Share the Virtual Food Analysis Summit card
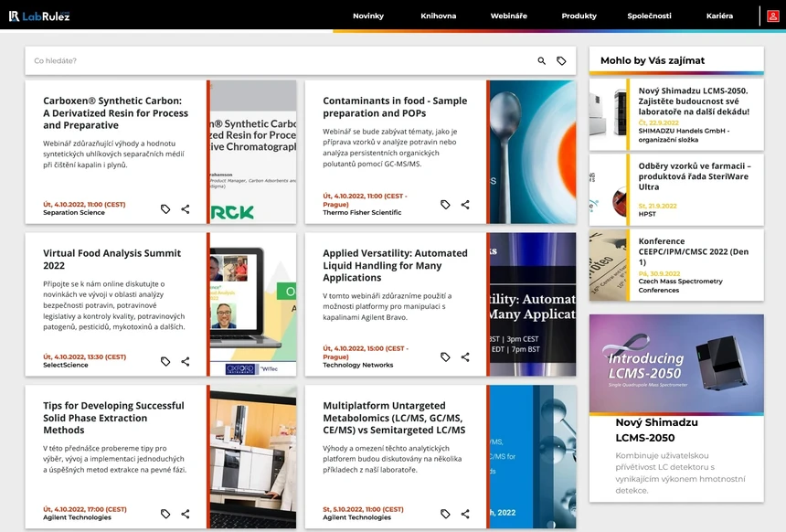This screenshot has height=532, width=786. coord(186,361)
